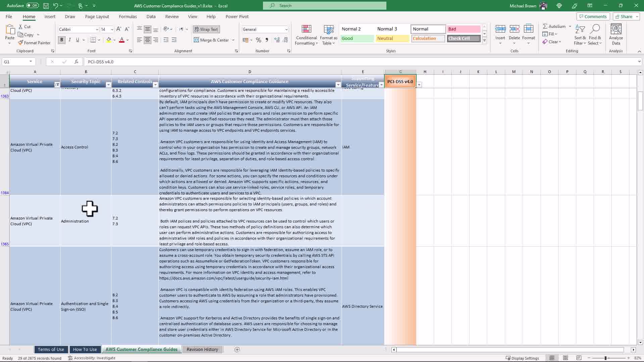This screenshot has height=362, width=644.
Task: Click the Comments button
Action: coord(592,16)
